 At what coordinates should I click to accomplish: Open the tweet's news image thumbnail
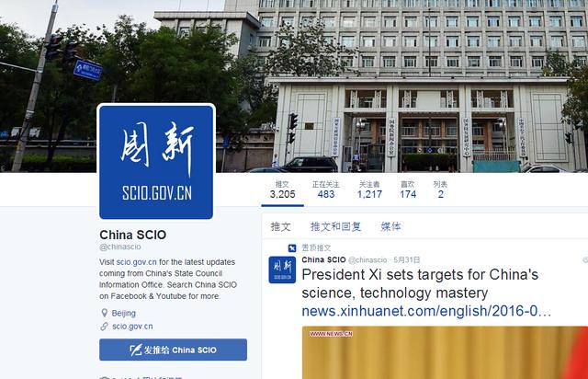click(445, 352)
